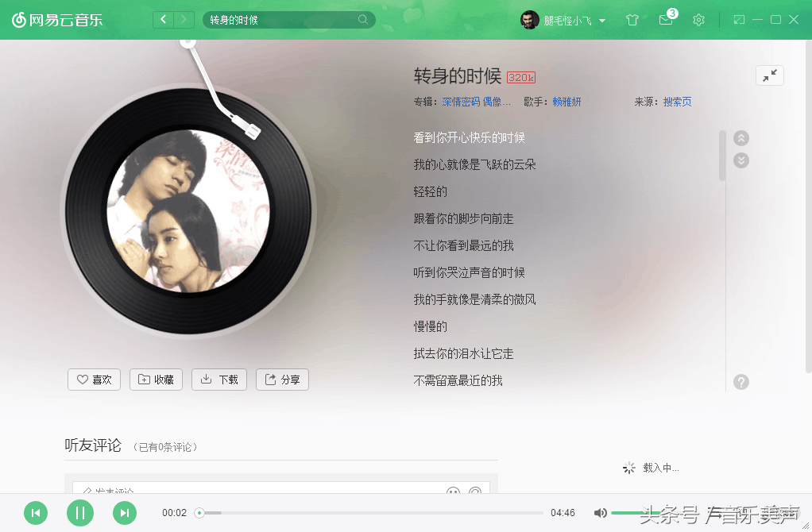Viewport: 812px width, 532px height.
Task: Open the skin shirt icon in header
Action: [632, 20]
